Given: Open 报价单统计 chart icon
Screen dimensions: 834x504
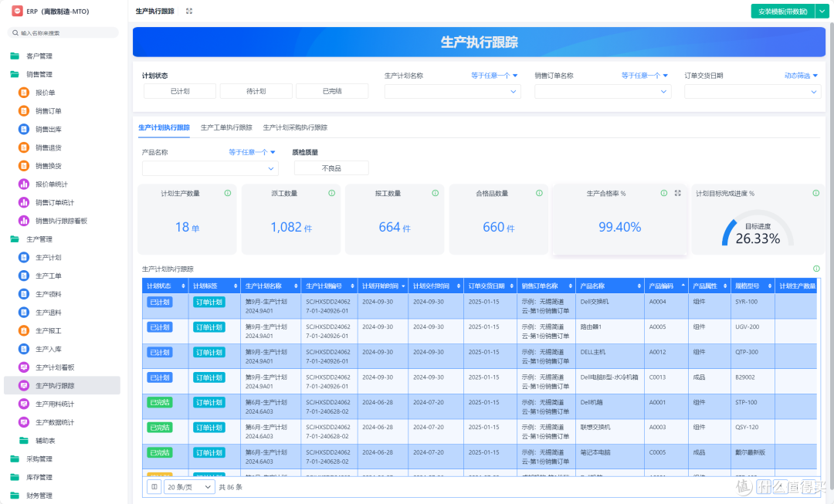Looking at the screenshot, I should [24, 184].
